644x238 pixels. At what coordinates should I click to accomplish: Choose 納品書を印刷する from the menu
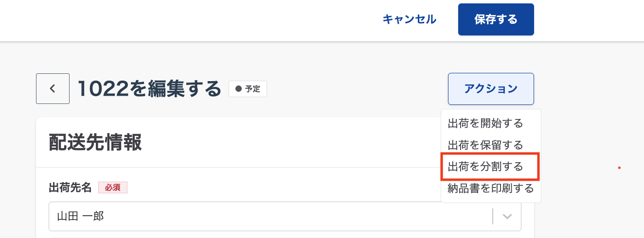(490, 188)
